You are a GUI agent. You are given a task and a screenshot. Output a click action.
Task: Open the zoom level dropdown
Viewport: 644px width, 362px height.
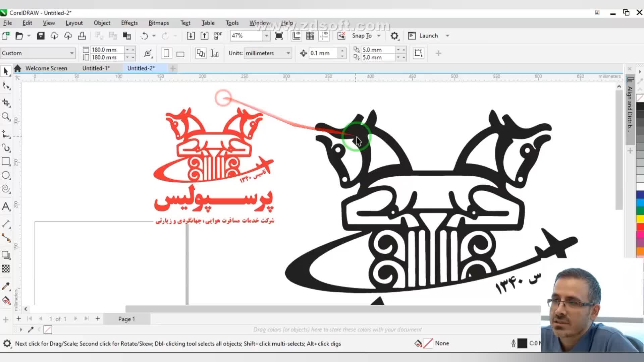[x=266, y=36]
